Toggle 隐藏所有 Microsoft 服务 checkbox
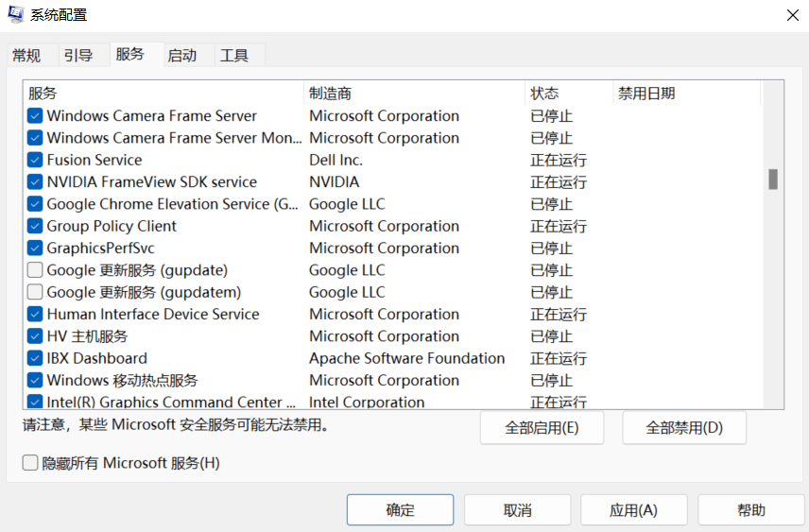 click(30, 463)
